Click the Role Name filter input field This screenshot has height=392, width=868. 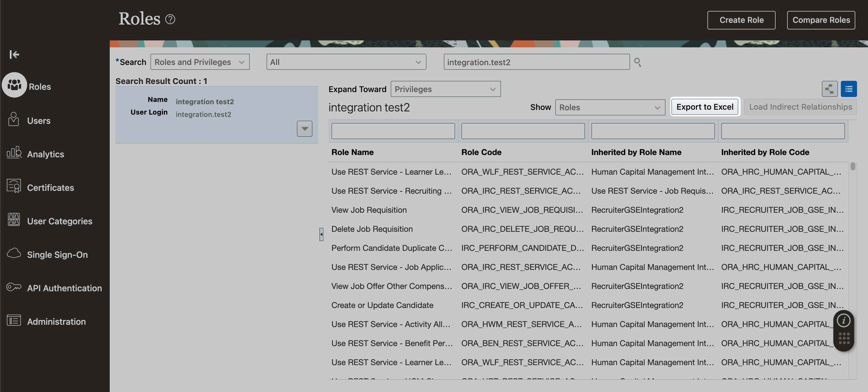click(x=393, y=131)
